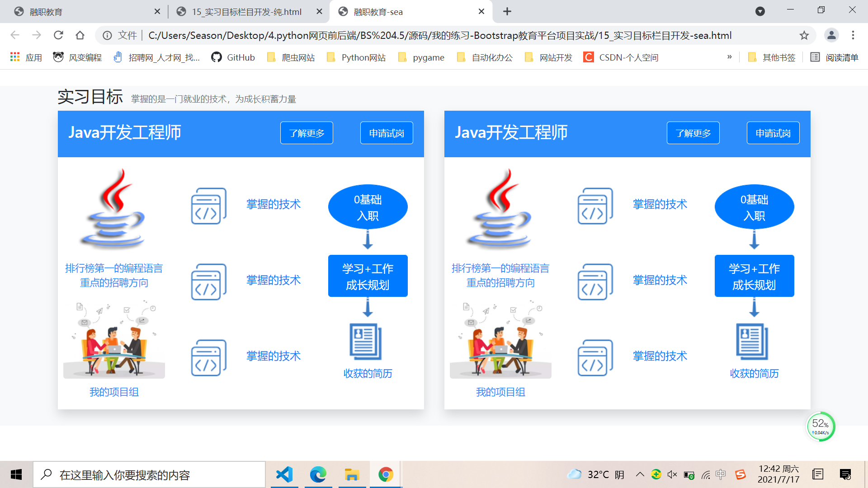The width and height of the screenshot is (868, 488).
Task: Switch to the 15_实习目标栏目开发-纯.html tab
Action: (x=246, y=12)
